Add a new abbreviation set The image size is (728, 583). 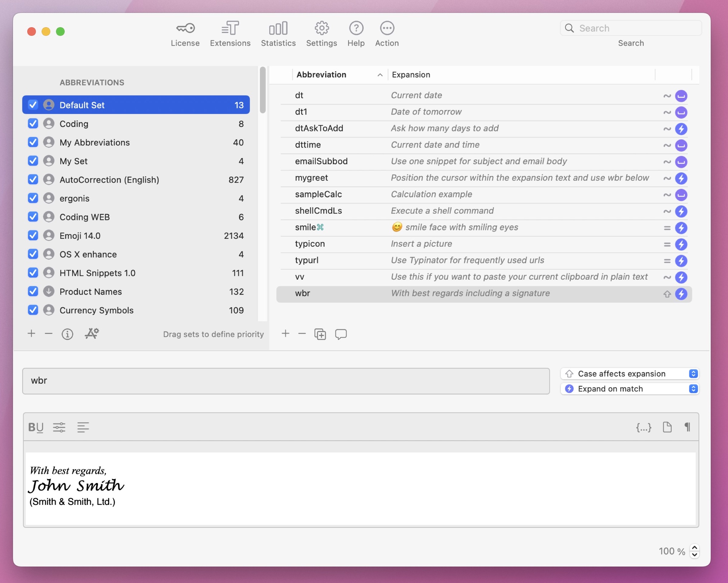[x=31, y=333]
